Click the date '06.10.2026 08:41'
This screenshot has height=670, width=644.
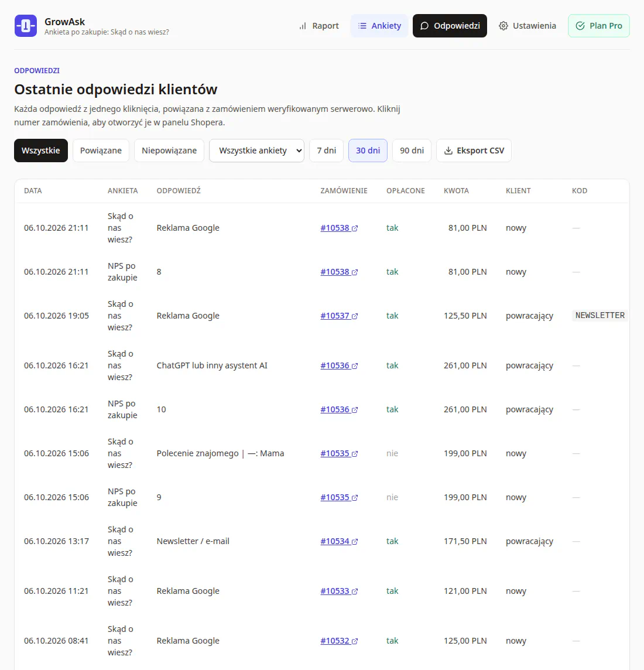(56, 641)
